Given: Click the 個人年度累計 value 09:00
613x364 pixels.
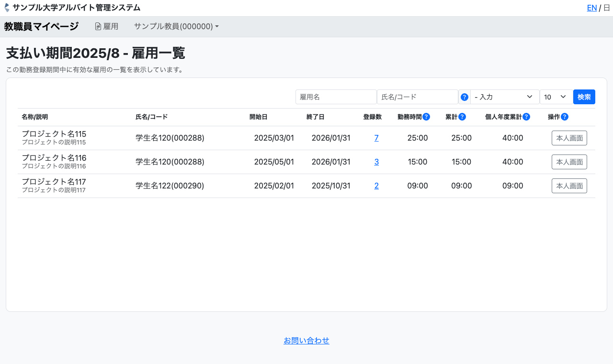Looking at the screenshot, I should (x=513, y=186).
